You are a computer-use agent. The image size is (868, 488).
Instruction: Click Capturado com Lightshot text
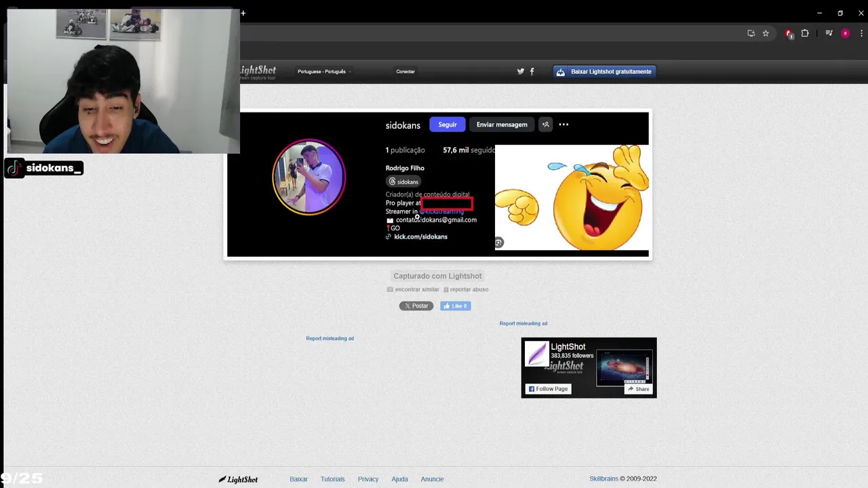click(437, 276)
